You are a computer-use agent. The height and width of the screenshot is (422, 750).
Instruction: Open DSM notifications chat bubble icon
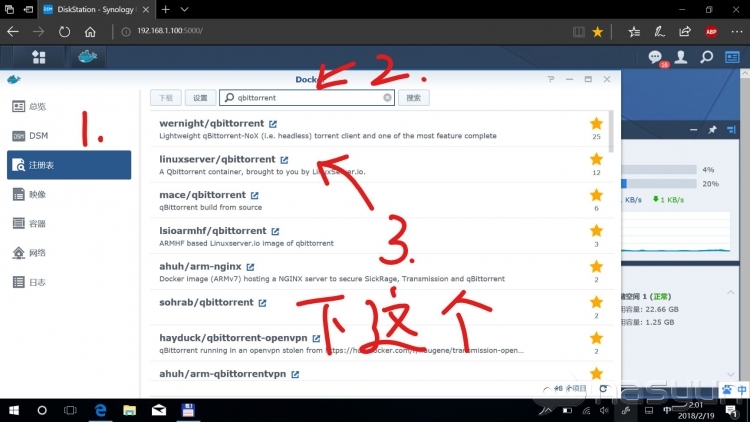655,57
